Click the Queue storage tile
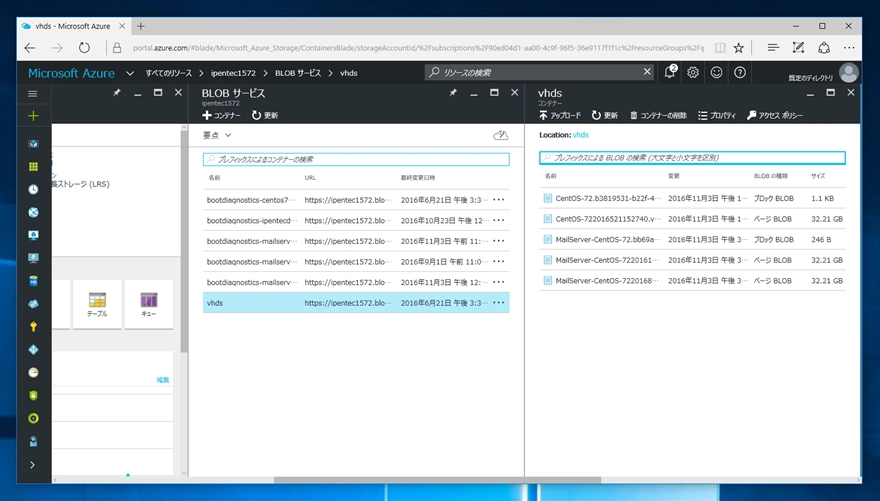 (149, 304)
